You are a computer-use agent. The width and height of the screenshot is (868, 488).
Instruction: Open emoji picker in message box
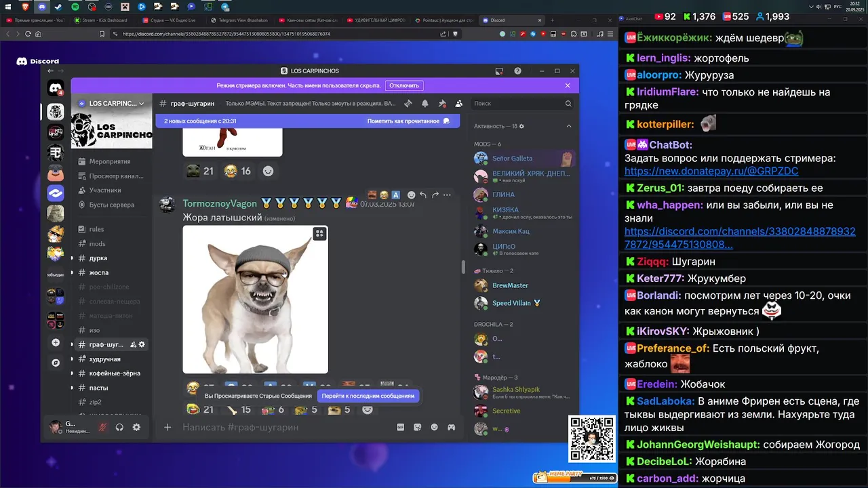[x=434, y=427]
